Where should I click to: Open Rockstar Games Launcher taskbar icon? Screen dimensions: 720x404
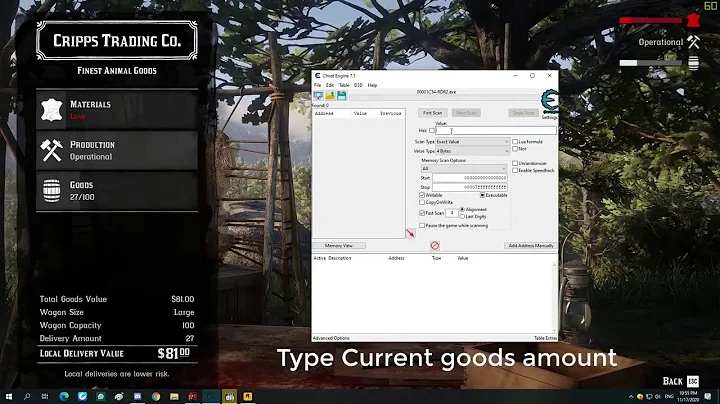[248, 396]
